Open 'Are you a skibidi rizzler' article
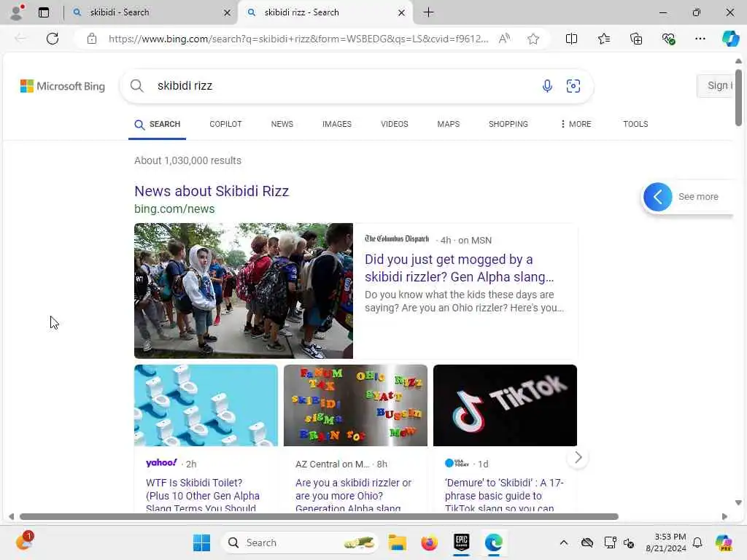Viewport: 747px width, 560px height. 353,495
